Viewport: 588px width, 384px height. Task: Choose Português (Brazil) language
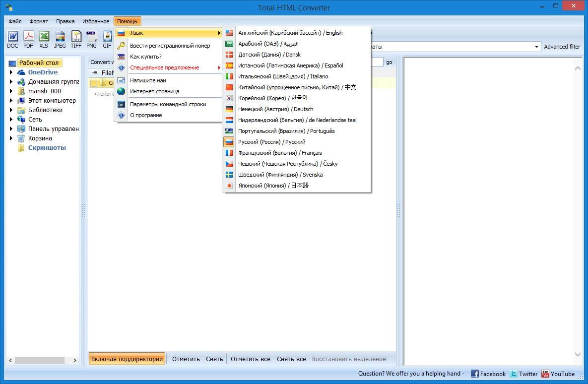pos(297,131)
